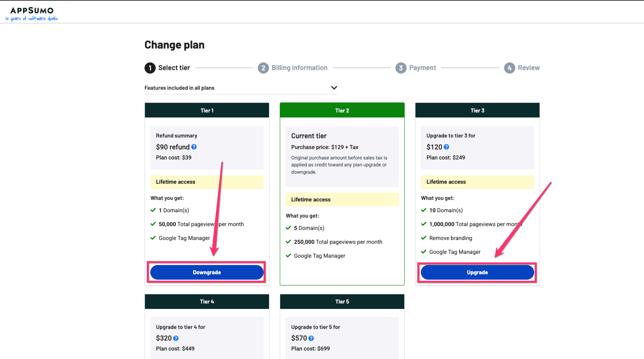The height and width of the screenshot is (359, 644).
Task: Click the step 1 circle icon
Action: tap(150, 68)
